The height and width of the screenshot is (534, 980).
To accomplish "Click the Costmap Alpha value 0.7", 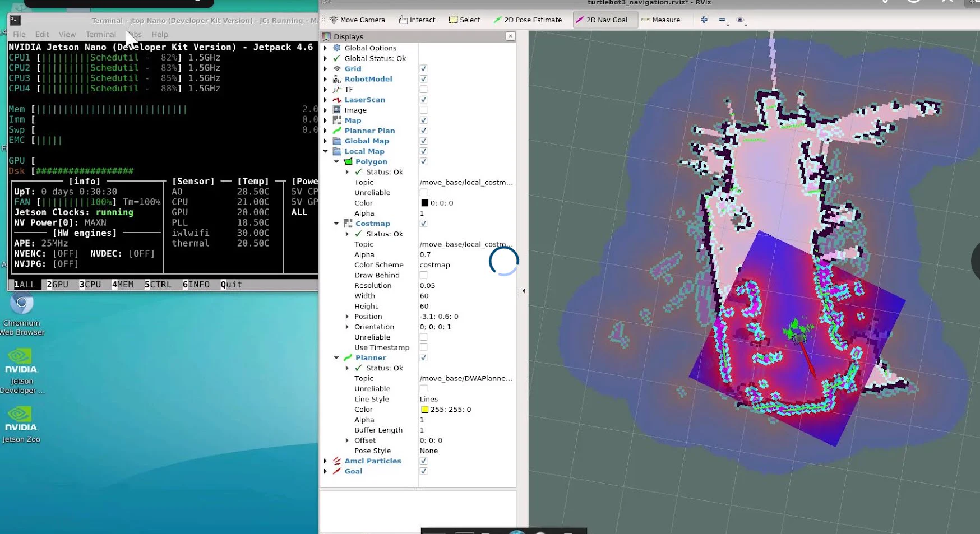I will [426, 255].
